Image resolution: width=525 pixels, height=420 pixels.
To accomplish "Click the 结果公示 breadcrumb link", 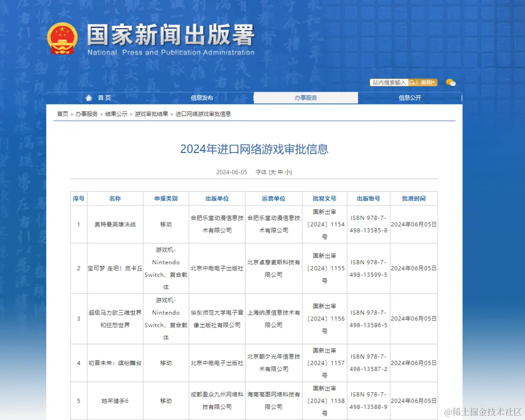I will pos(116,114).
